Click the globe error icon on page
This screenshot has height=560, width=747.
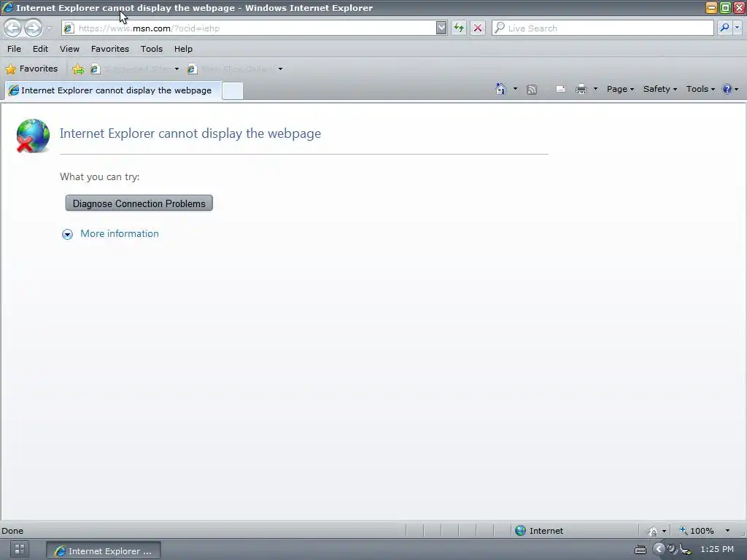(x=32, y=136)
